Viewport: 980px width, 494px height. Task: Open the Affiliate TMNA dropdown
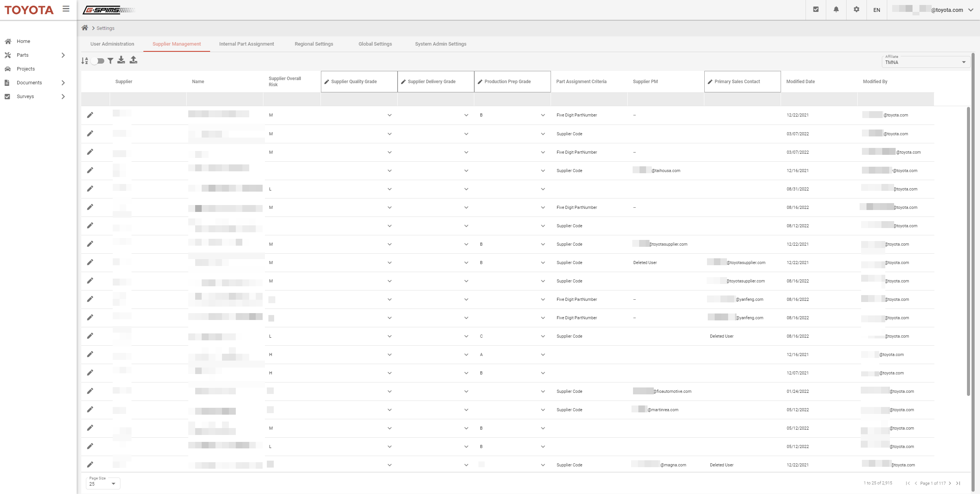926,62
